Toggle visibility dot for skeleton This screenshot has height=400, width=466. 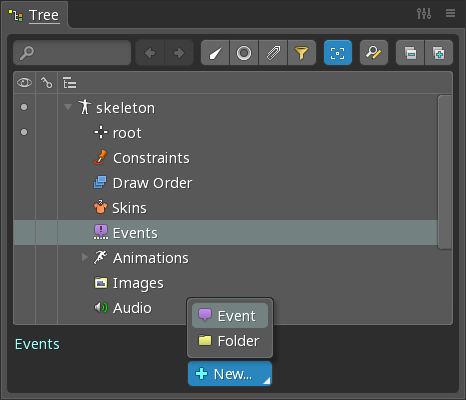(x=24, y=107)
